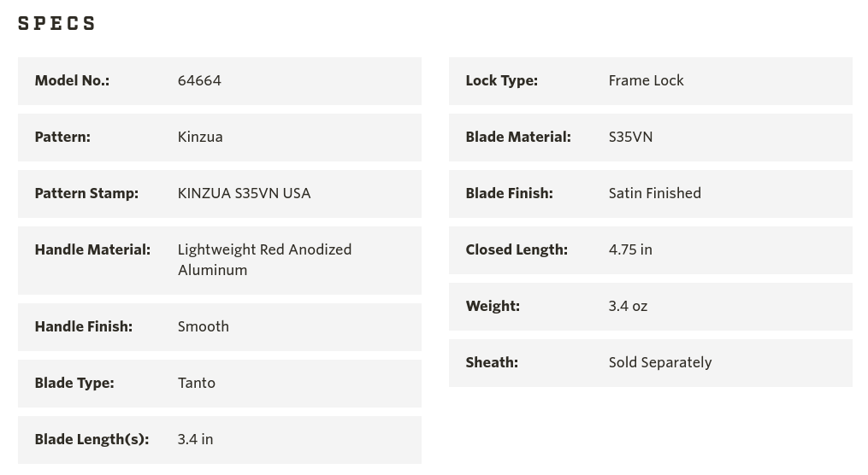
Task: Click the Frame Lock value
Action: [x=646, y=80]
